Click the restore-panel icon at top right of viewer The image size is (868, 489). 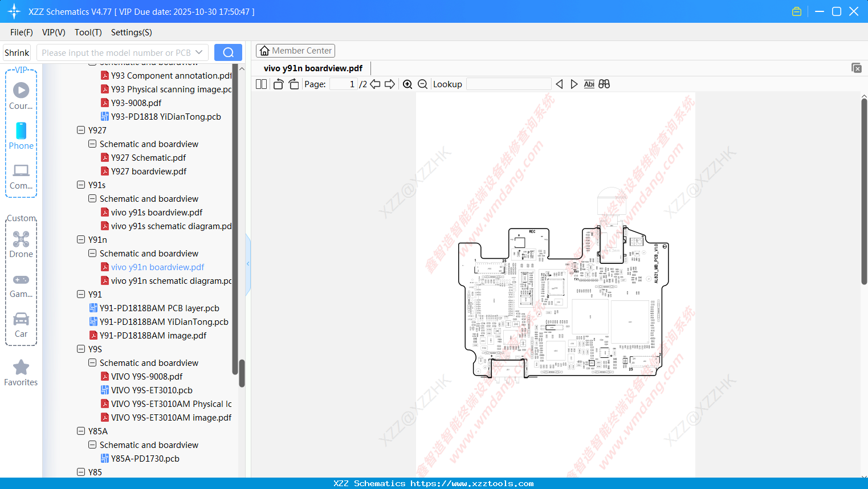pos(856,68)
